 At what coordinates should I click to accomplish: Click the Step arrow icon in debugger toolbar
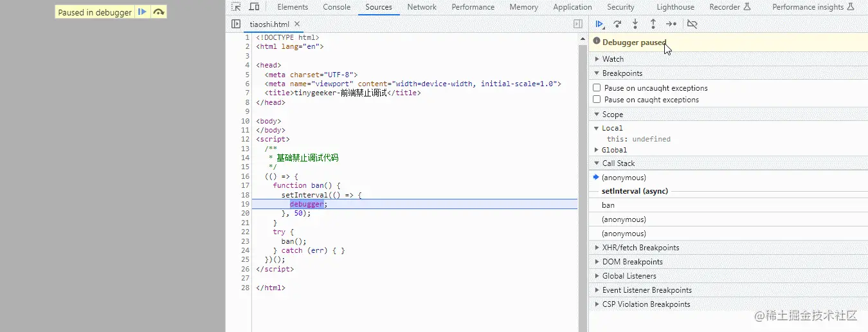coord(671,24)
